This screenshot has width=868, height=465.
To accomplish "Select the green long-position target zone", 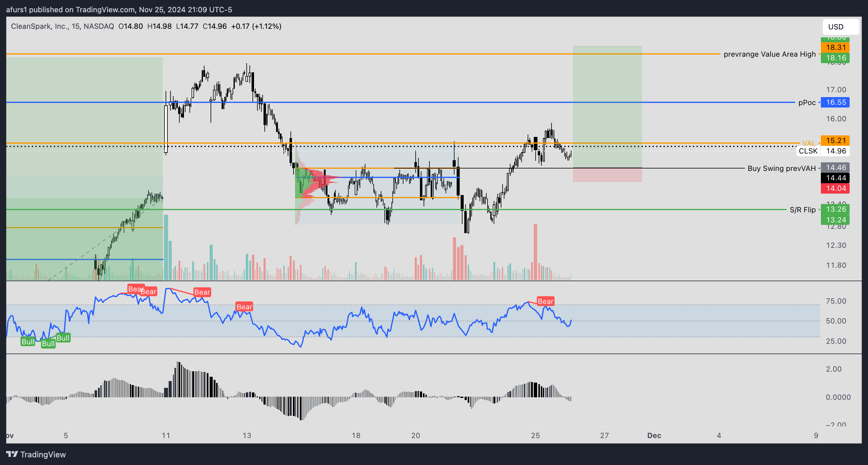I will (x=607, y=107).
